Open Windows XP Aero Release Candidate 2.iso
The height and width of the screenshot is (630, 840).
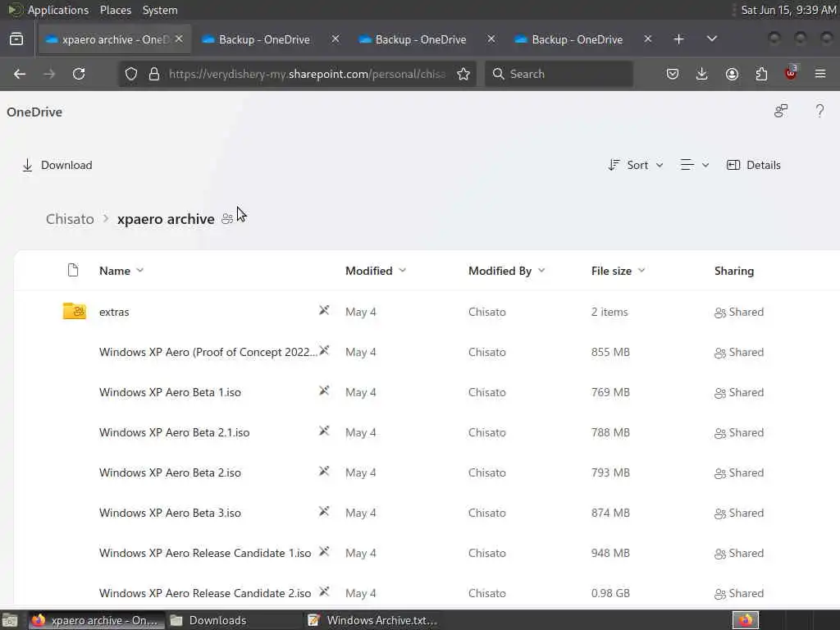pos(204,593)
